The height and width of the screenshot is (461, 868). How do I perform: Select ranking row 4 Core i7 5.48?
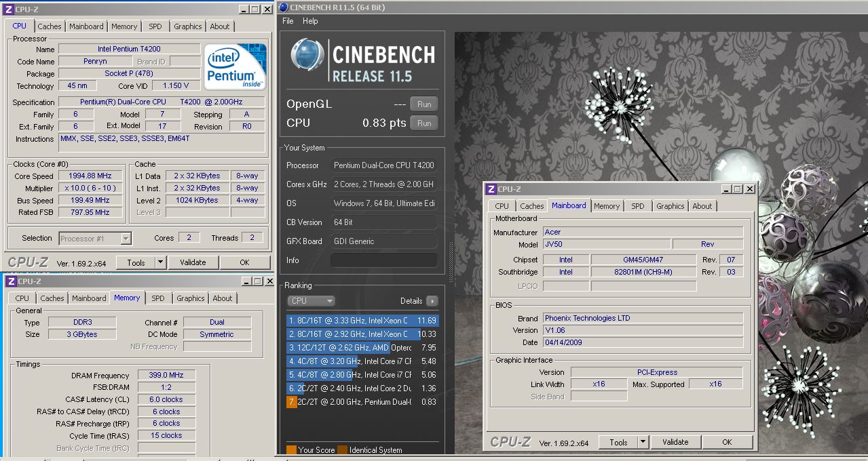(x=362, y=361)
